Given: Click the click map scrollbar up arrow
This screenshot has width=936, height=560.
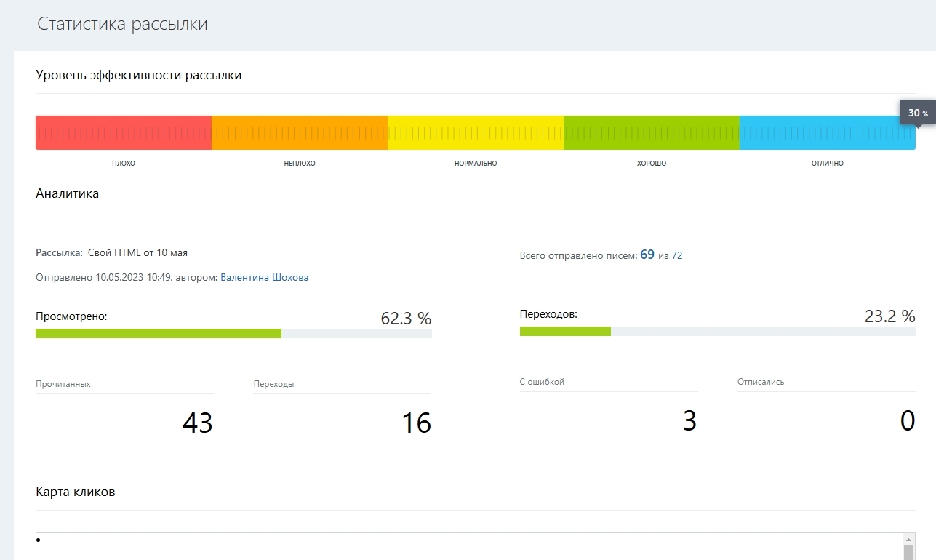Looking at the screenshot, I should (x=909, y=539).
